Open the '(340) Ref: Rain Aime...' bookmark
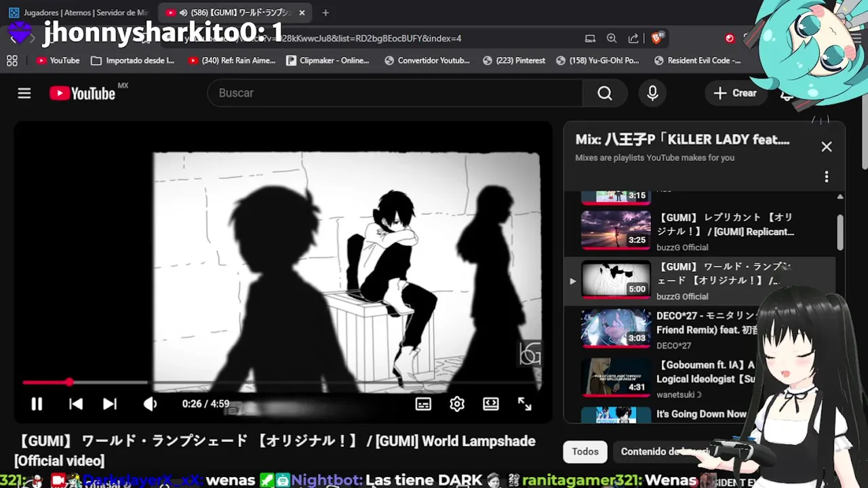The width and height of the screenshot is (868, 488). [232, 60]
